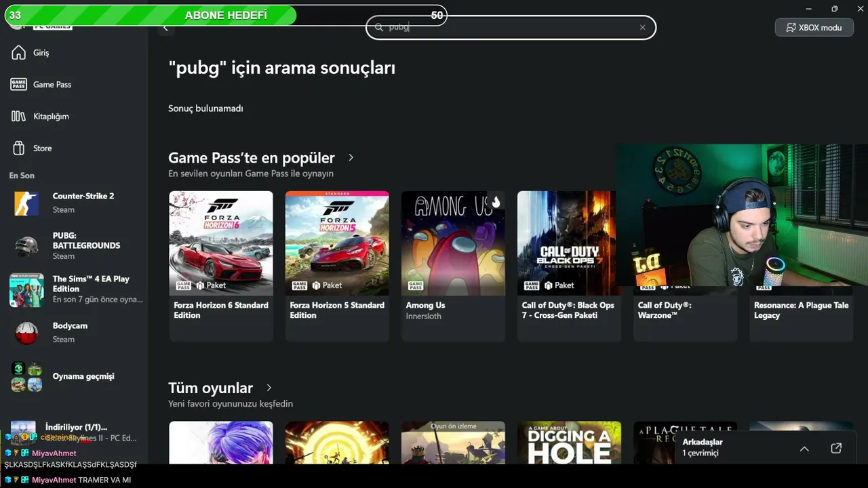Image resolution: width=868 pixels, height=488 pixels.
Task: Click the Store shopping bag icon
Action: click(18, 148)
